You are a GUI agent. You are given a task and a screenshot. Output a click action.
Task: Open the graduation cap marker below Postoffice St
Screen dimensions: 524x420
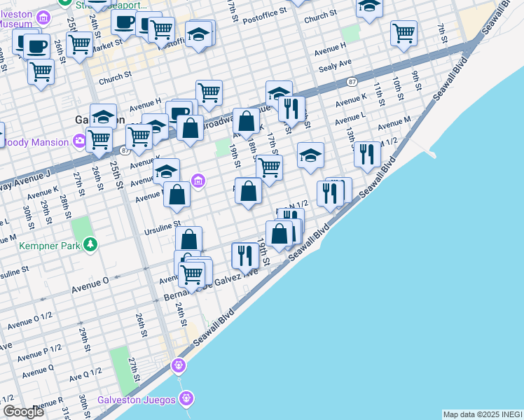(x=198, y=36)
